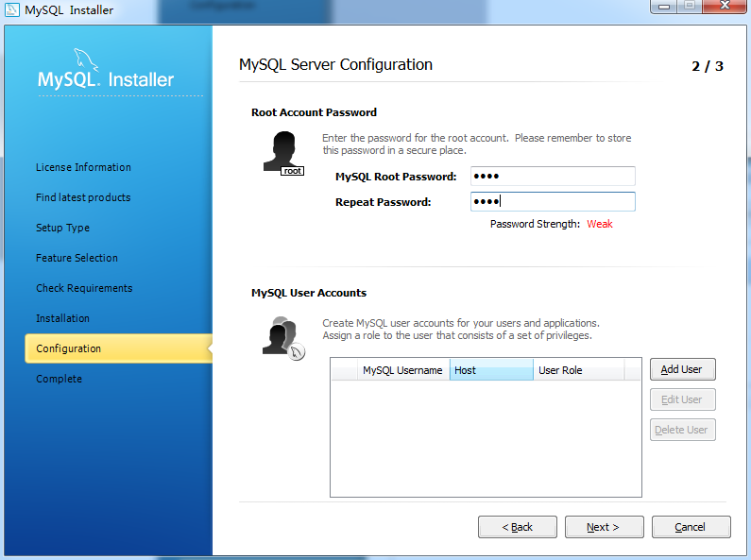The height and width of the screenshot is (560, 751).
Task: Minimize the MySQL Installer window
Action: point(664,7)
